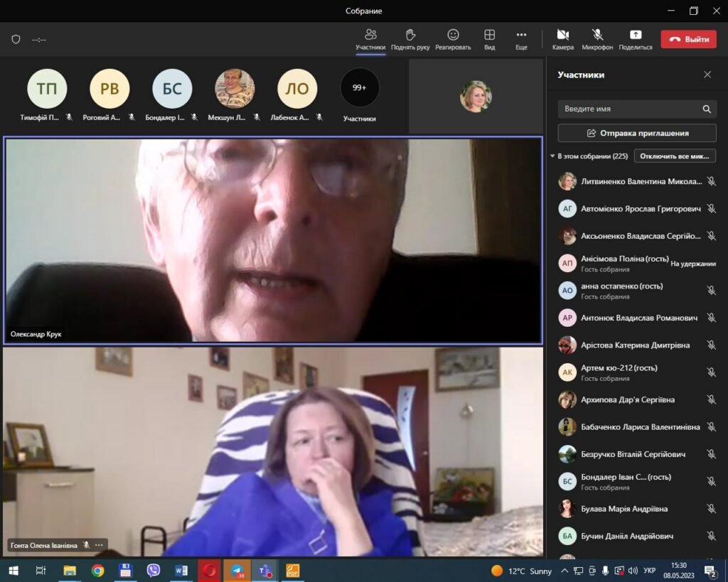Click the mic icon beside Литвиненко Валентина
The width and height of the screenshot is (728, 582).
pyautogui.click(x=711, y=182)
